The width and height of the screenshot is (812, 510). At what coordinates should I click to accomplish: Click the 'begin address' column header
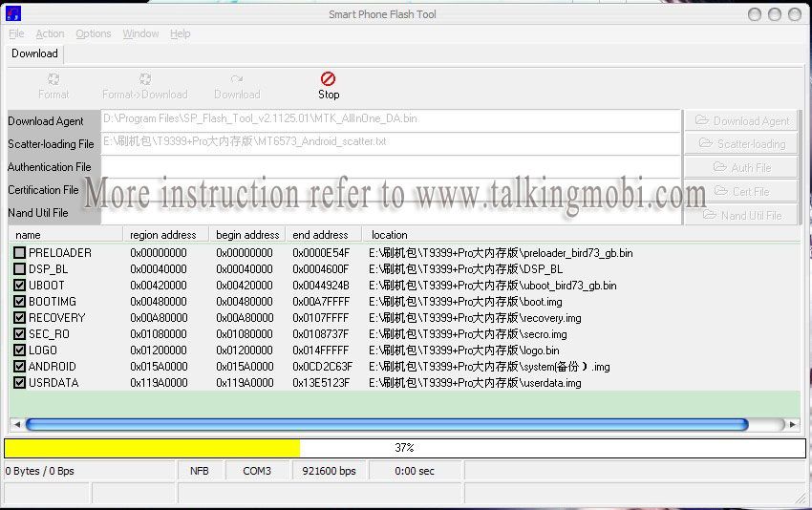pyautogui.click(x=247, y=235)
